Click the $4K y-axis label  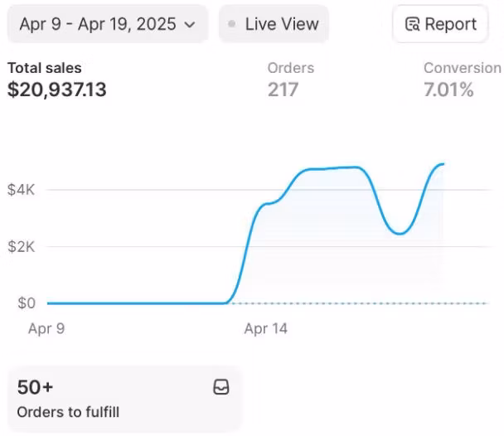[21, 190]
